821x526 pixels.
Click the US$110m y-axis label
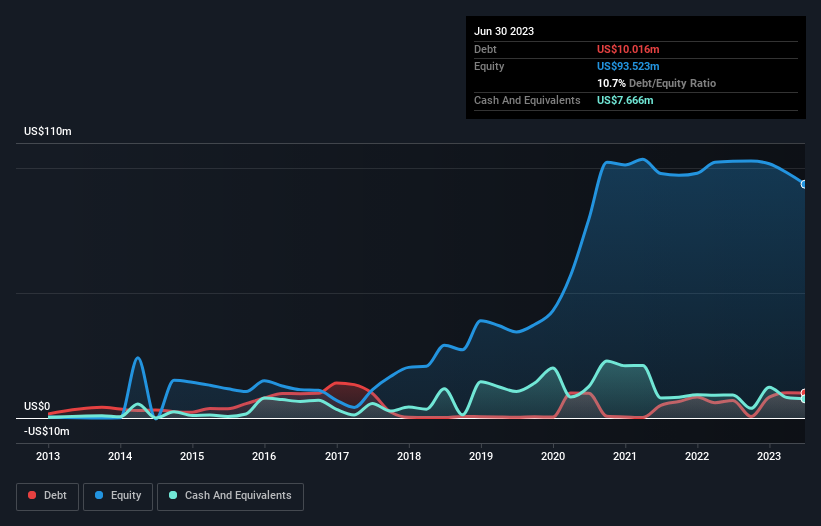pyautogui.click(x=48, y=131)
